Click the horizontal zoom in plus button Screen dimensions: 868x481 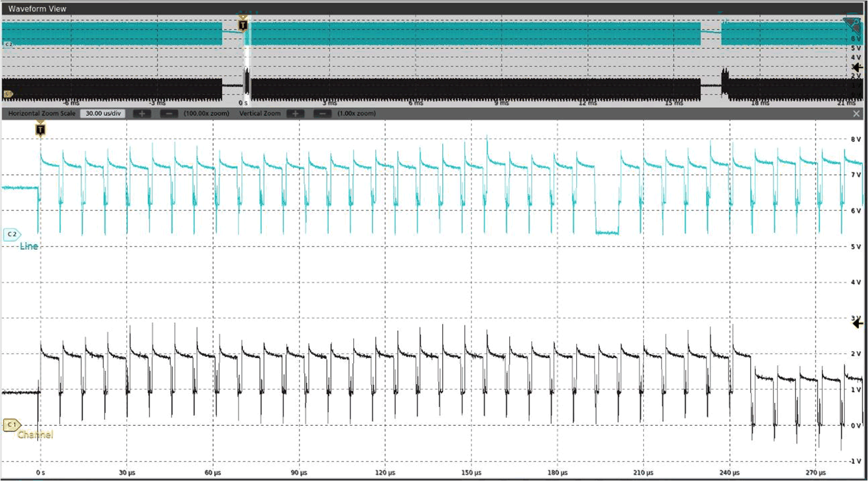(142, 113)
